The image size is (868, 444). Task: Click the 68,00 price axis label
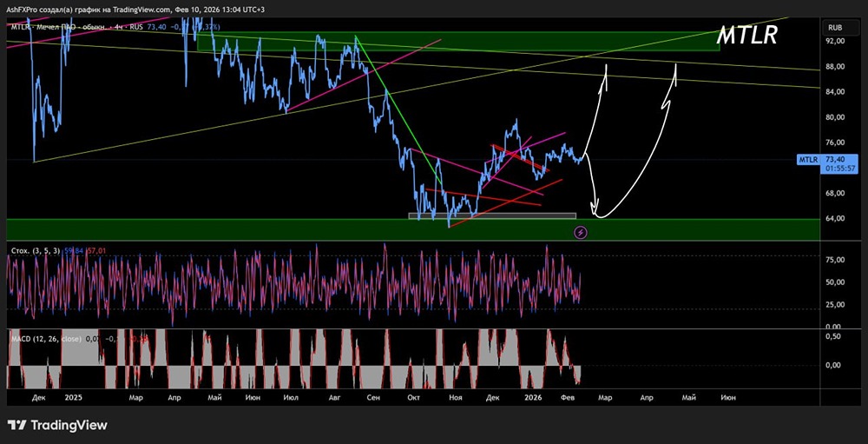click(835, 194)
